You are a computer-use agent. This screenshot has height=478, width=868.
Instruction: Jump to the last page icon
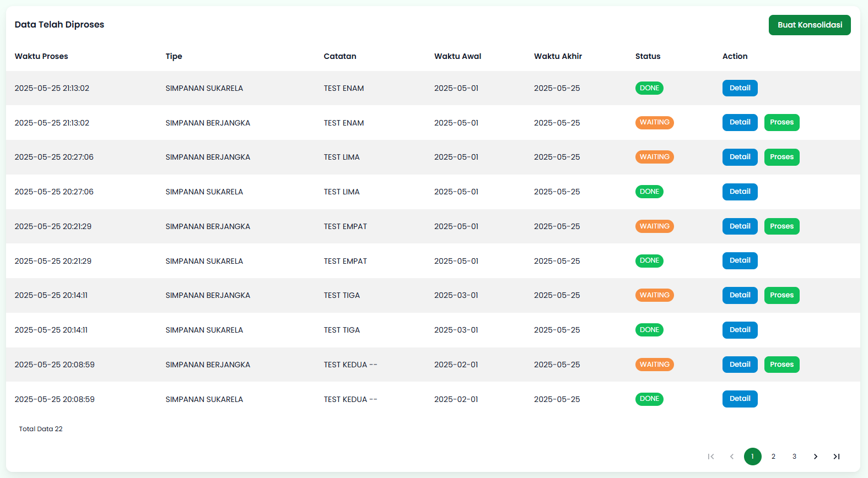[837, 457]
